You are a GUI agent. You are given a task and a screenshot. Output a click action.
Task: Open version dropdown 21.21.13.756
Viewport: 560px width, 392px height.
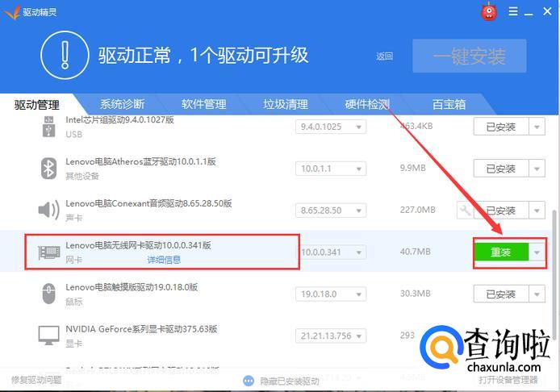click(x=331, y=336)
